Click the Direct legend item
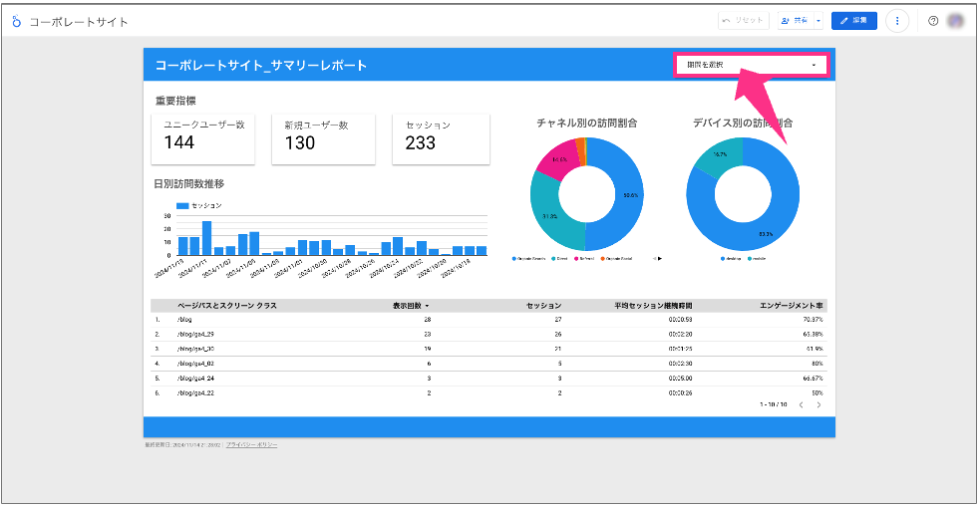This screenshot has width=980, height=509. 559,259
